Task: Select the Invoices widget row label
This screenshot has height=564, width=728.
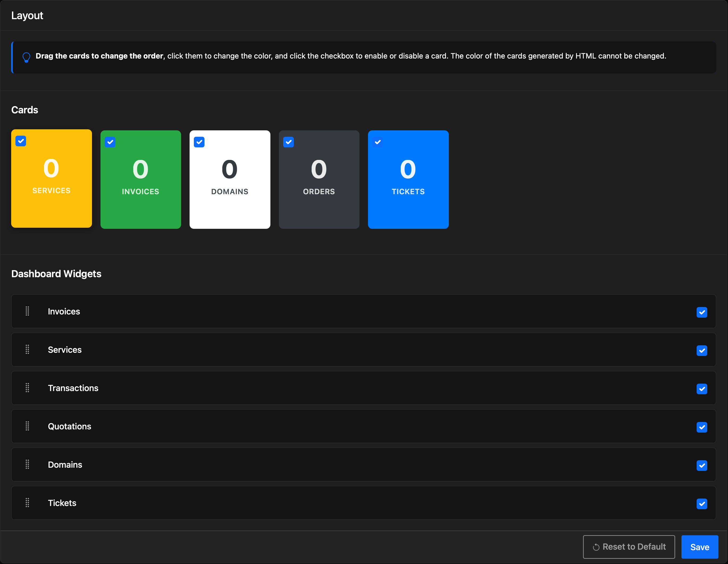Action: pos(64,312)
